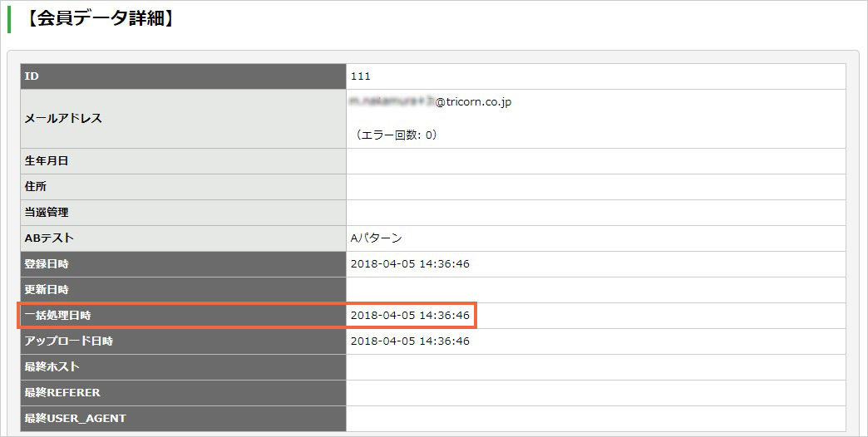
Task: Click the ABテスト label cell
Action: pos(183,238)
